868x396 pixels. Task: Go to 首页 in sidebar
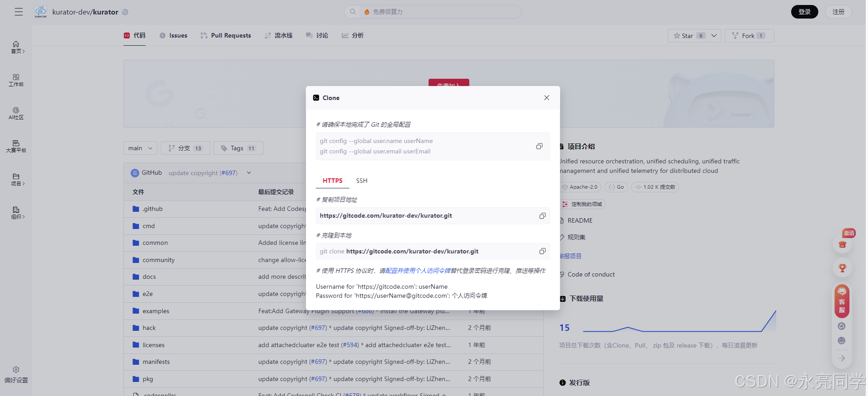pyautogui.click(x=16, y=47)
